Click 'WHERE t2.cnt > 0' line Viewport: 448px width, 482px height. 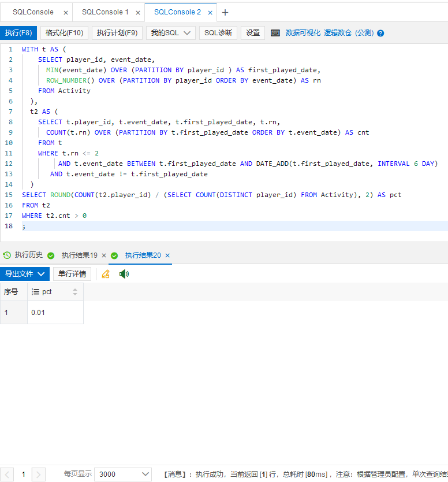tap(54, 216)
